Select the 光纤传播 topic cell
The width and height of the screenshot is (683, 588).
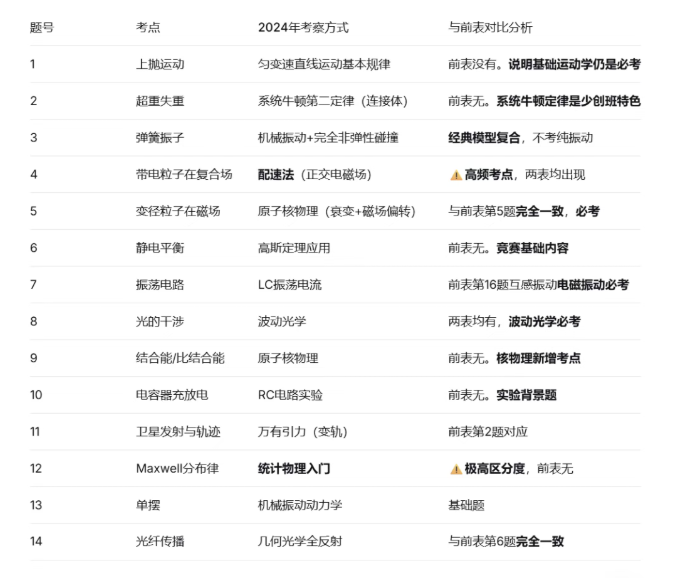160,541
